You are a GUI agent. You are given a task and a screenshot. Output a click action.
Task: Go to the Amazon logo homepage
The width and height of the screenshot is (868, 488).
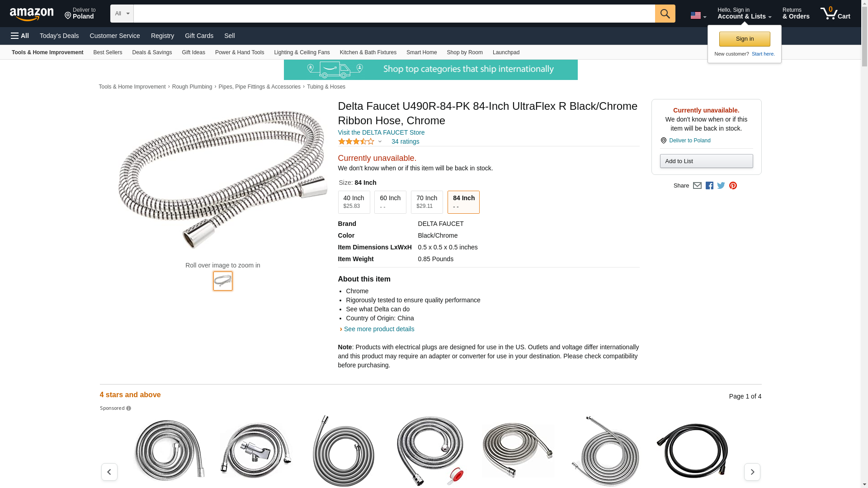point(32,14)
